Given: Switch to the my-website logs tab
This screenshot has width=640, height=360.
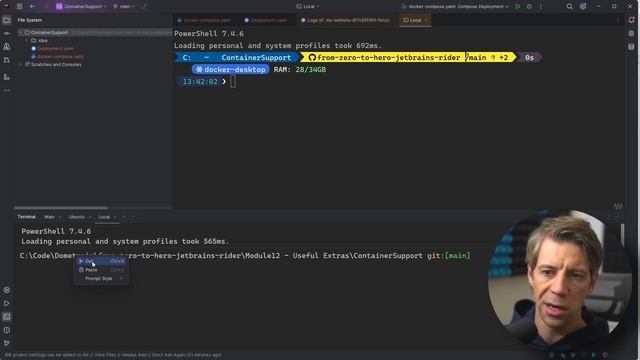Looking at the screenshot, I should (x=345, y=20).
